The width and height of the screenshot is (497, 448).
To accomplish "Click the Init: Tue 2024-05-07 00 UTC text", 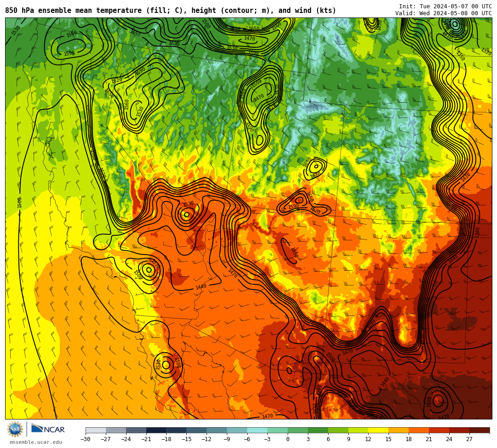I will tap(445, 6).
